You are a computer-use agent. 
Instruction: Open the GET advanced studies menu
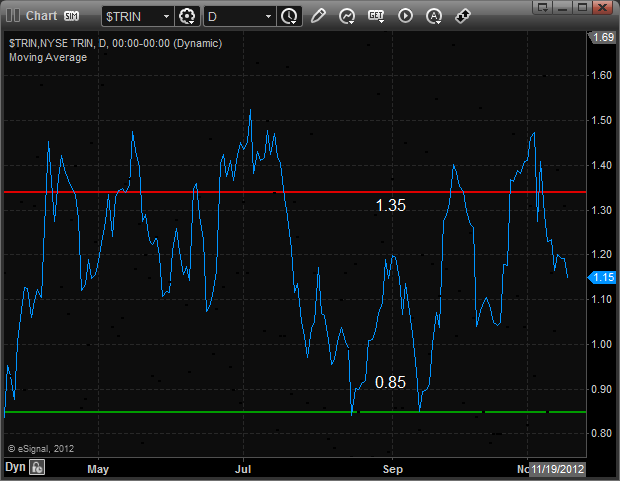(x=376, y=16)
